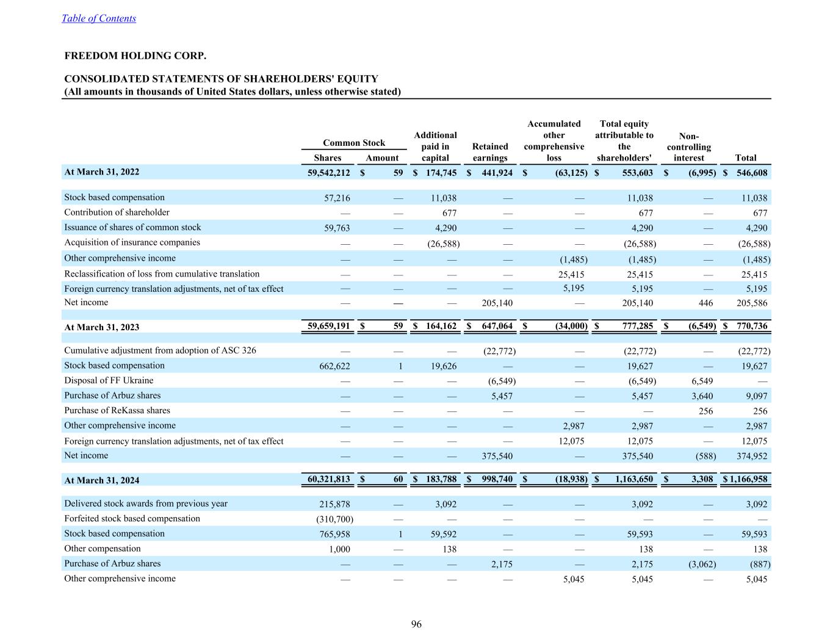The width and height of the screenshot is (833, 644).
Task: Select the At March 31, 2024 row label
Action: (x=102, y=480)
